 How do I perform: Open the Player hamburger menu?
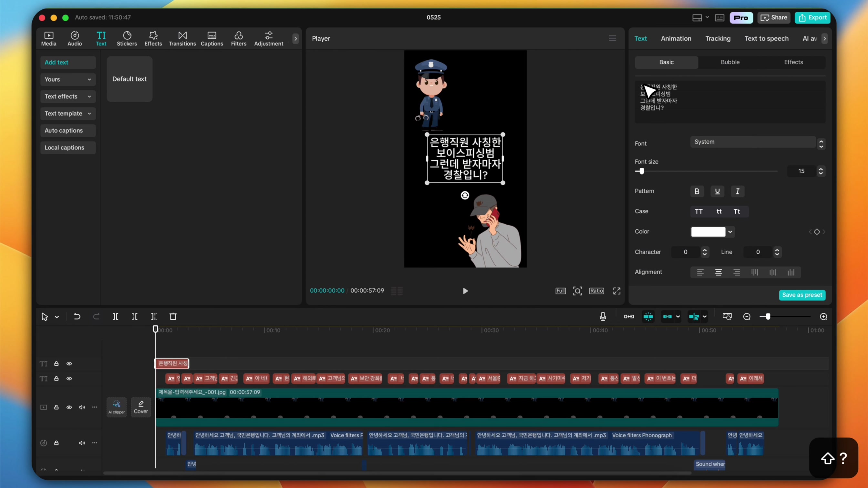tap(613, 38)
